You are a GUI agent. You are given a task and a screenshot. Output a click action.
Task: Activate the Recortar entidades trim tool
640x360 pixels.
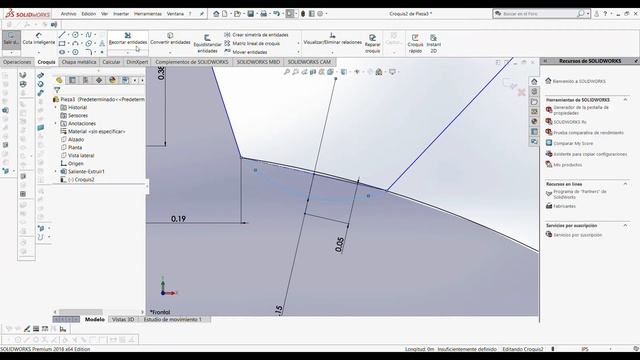[x=128, y=39]
